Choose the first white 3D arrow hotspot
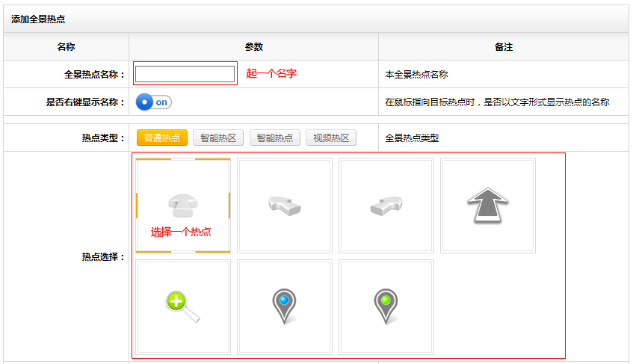The width and height of the screenshot is (633, 364). point(284,206)
